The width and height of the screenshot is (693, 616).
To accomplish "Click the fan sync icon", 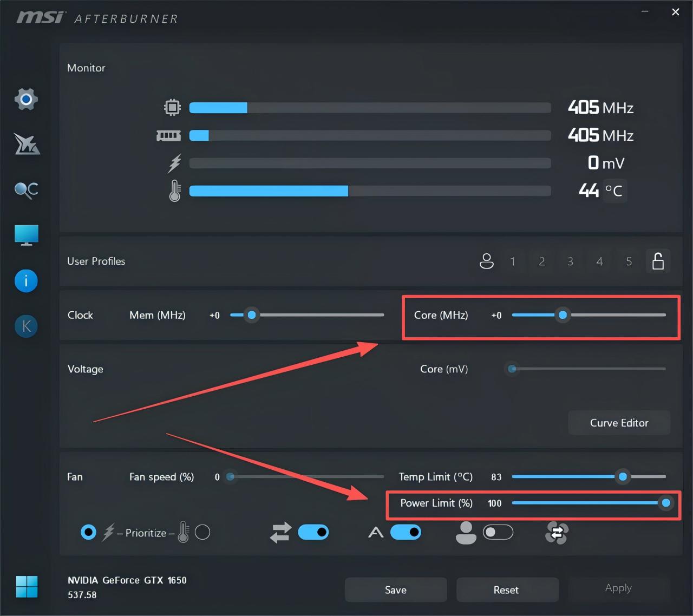I will pos(557,533).
